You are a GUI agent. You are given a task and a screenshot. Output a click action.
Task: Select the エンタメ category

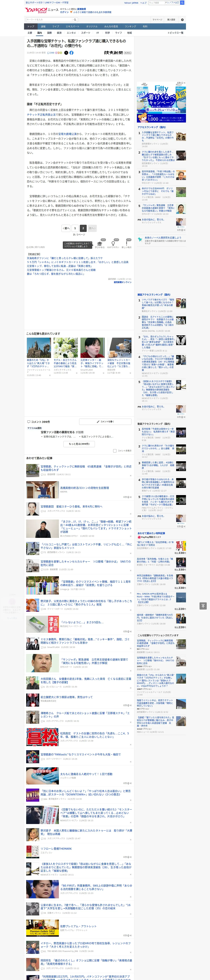point(71,33)
